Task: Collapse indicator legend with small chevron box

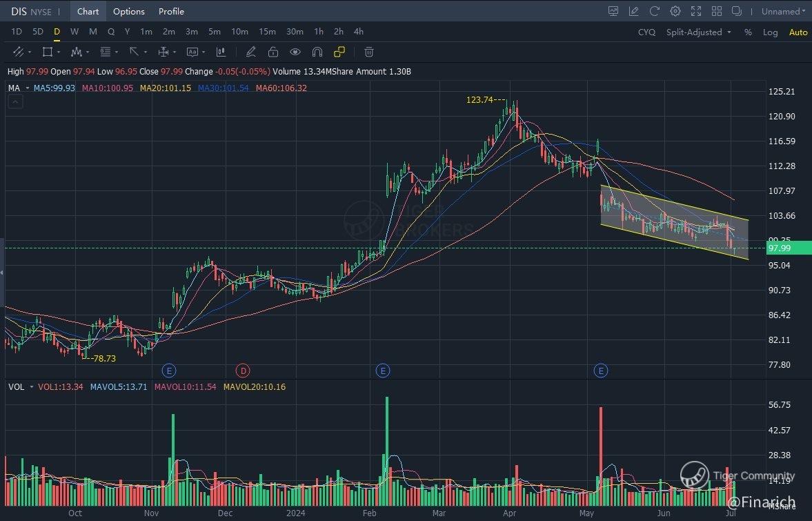Action: pos(15,102)
